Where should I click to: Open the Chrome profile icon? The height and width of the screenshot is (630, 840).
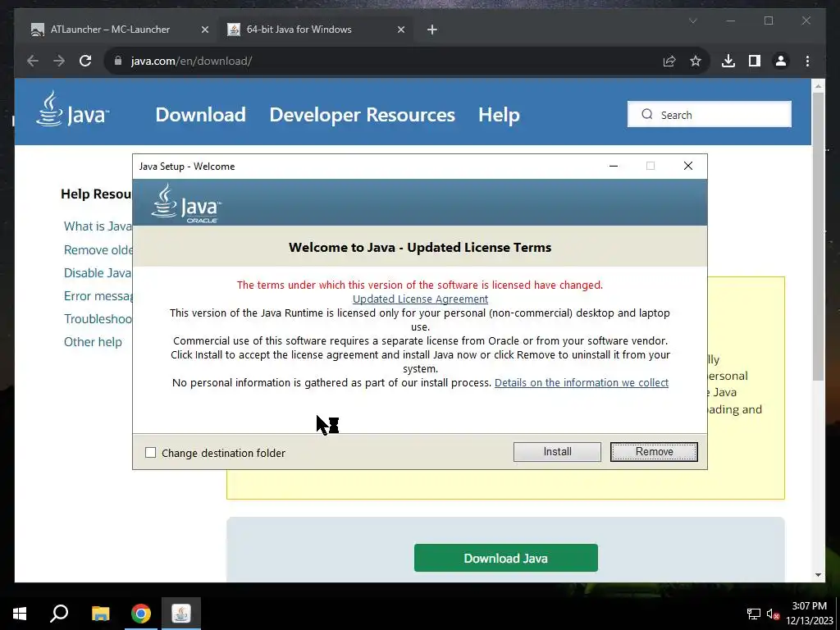781,61
